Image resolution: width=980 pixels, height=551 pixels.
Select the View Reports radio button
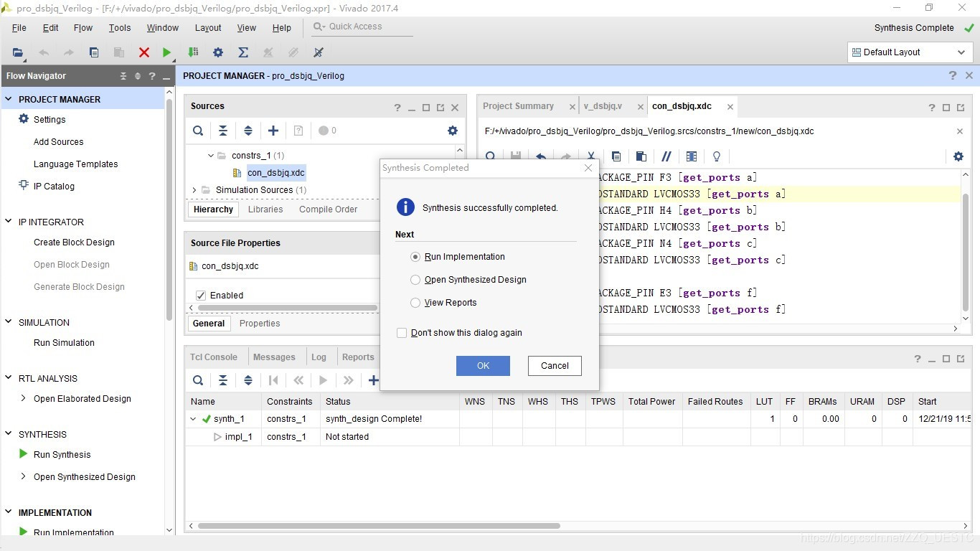(415, 303)
